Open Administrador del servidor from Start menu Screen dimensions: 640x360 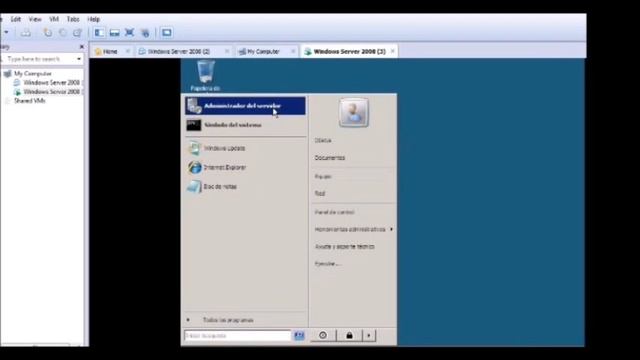click(245, 106)
